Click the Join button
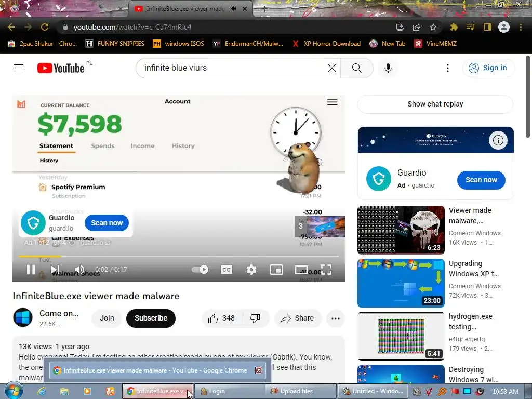The height and width of the screenshot is (399, 532). pos(107,318)
